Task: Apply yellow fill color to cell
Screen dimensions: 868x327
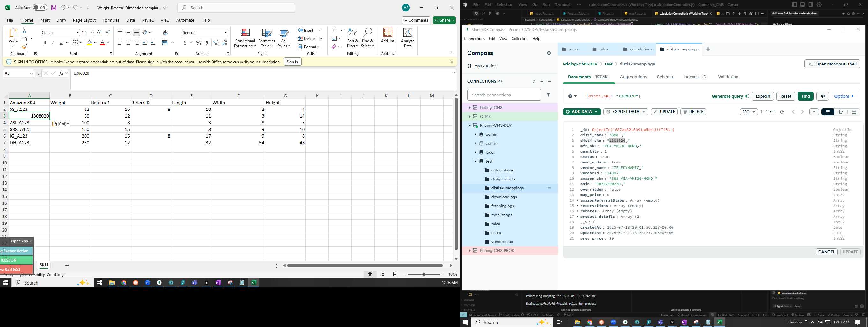Action: pos(89,43)
